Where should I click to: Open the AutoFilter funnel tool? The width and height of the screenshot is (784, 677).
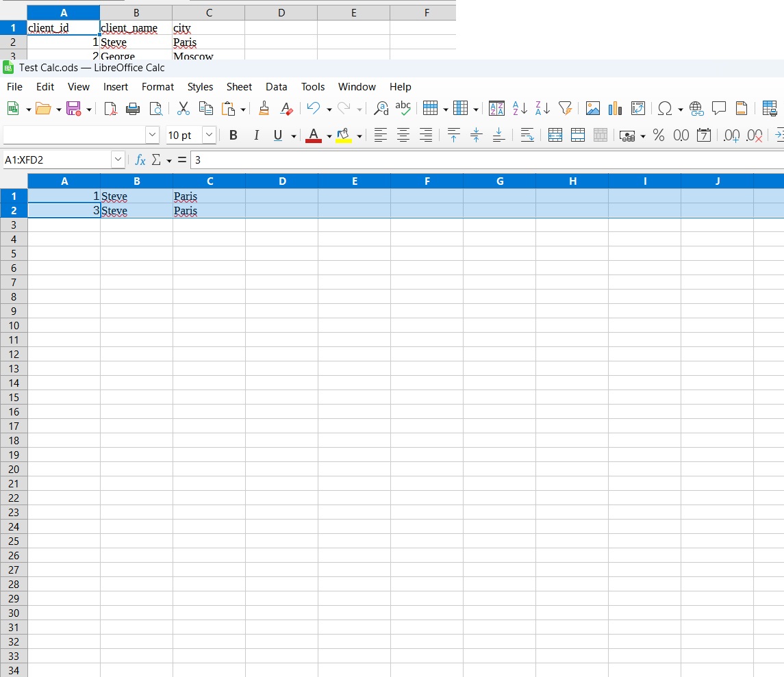click(x=565, y=108)
